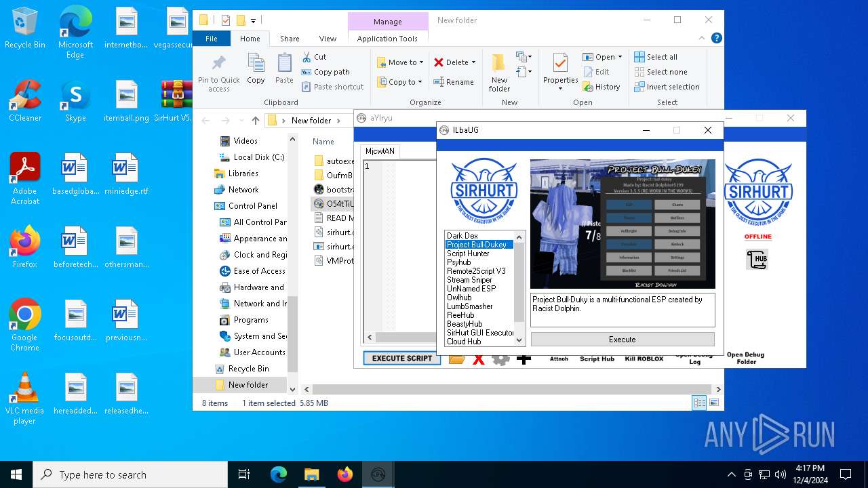Open File Explorer help question mark
The image size is (868, 488).
click(x=717, y=39)
